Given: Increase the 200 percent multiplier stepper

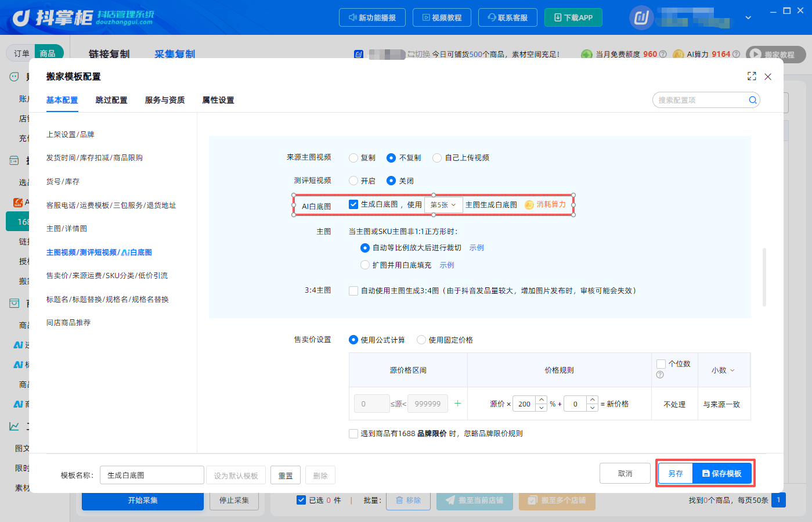Looking at the screenshot, I should [x=541, y=399].
